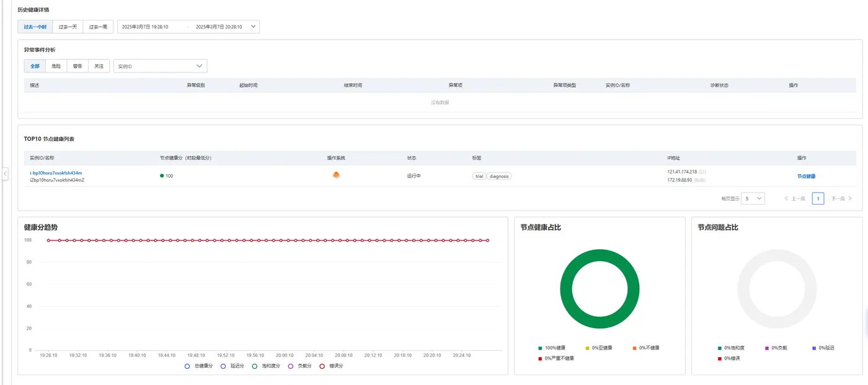Image resolution: width=868 pixels, height=385 pixels.
Task: Toggle 饱和度分 series in chart legend
Action: (267, 366)
